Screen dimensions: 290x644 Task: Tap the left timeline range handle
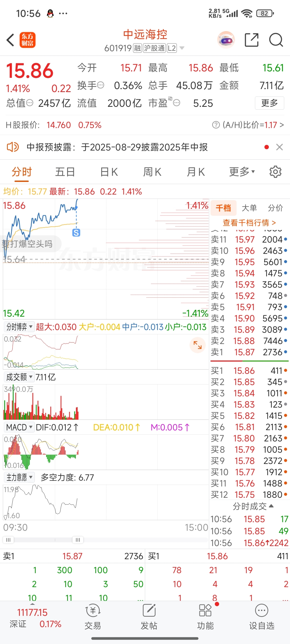[x=8, y=540]
